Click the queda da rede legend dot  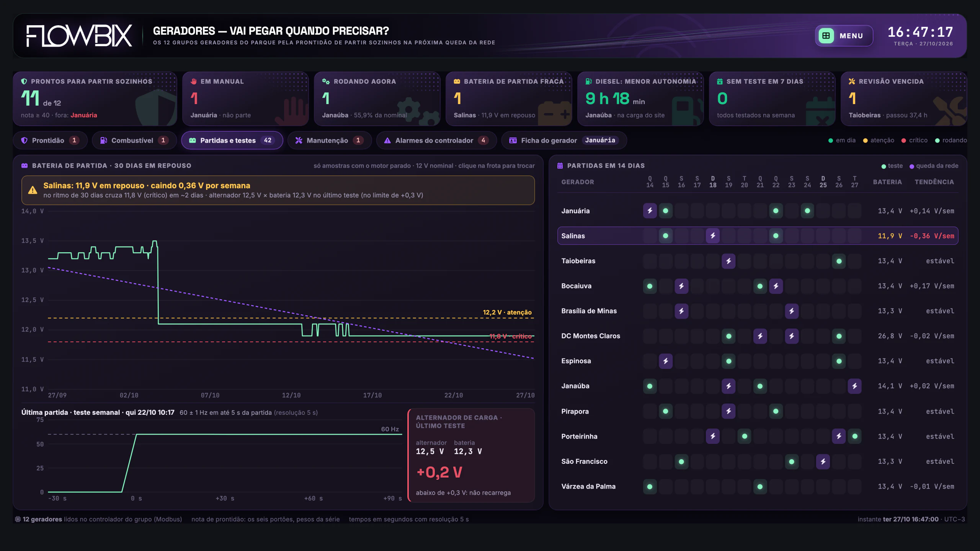click(x=912, y=166)
